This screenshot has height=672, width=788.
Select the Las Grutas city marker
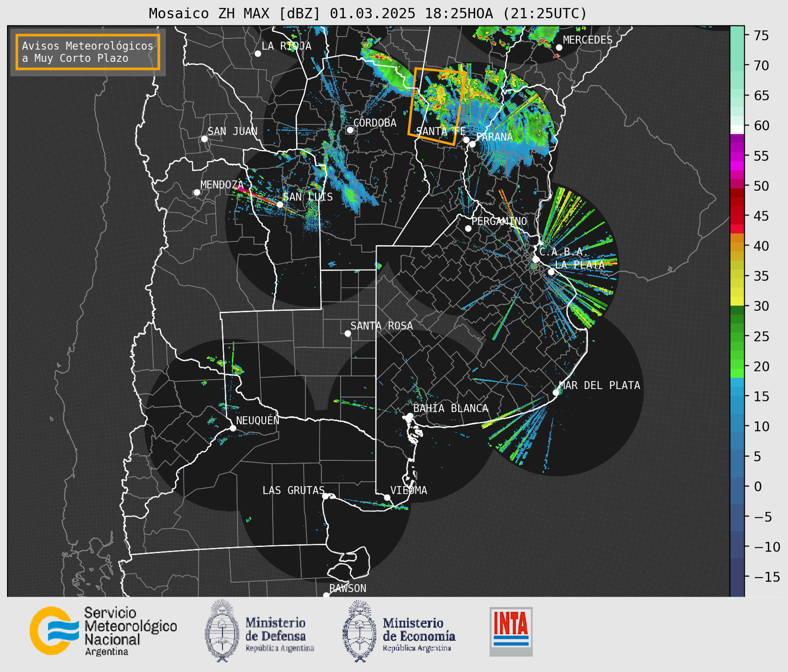pyautogui.click(x=326, y=496)
